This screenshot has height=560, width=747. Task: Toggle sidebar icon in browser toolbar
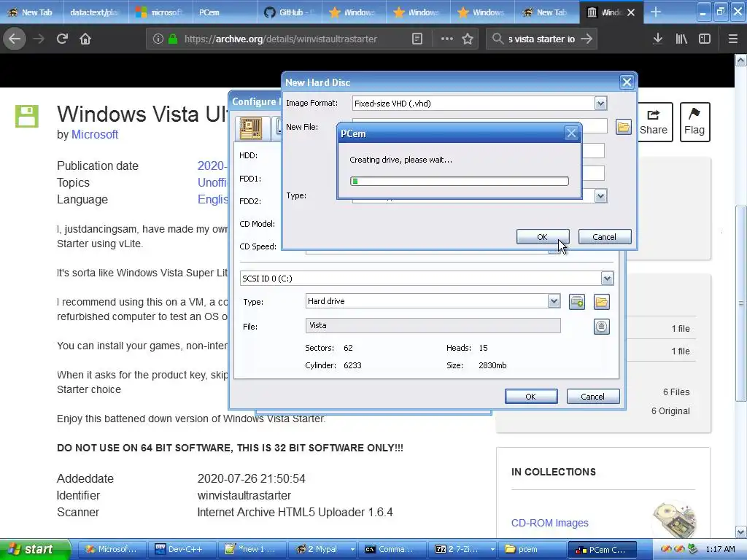pos(705,39)
